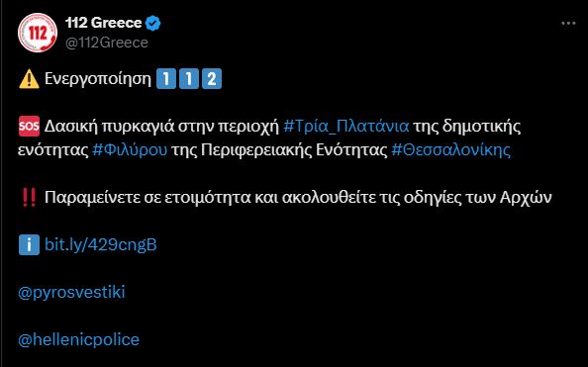Click the yellow warning triangle emoji
This screenshot has height=367, width=588.
29,79
